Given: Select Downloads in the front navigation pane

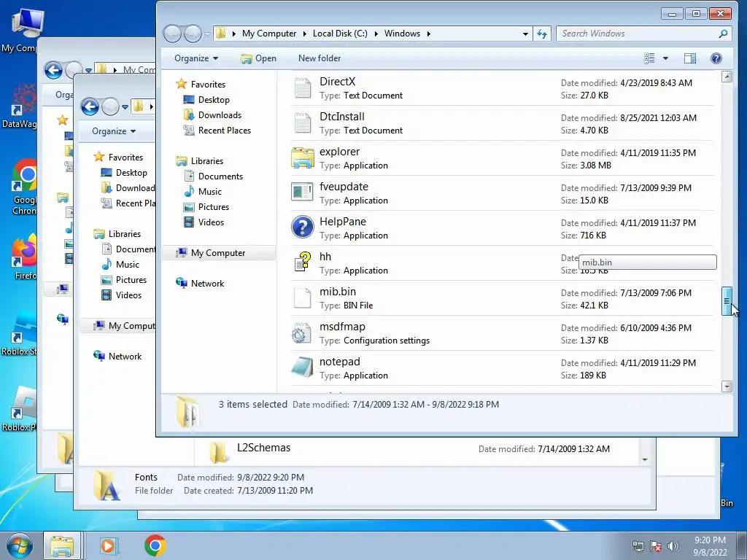Looking at the screenshot, I should pyautogui.click(x=220, y=115).
